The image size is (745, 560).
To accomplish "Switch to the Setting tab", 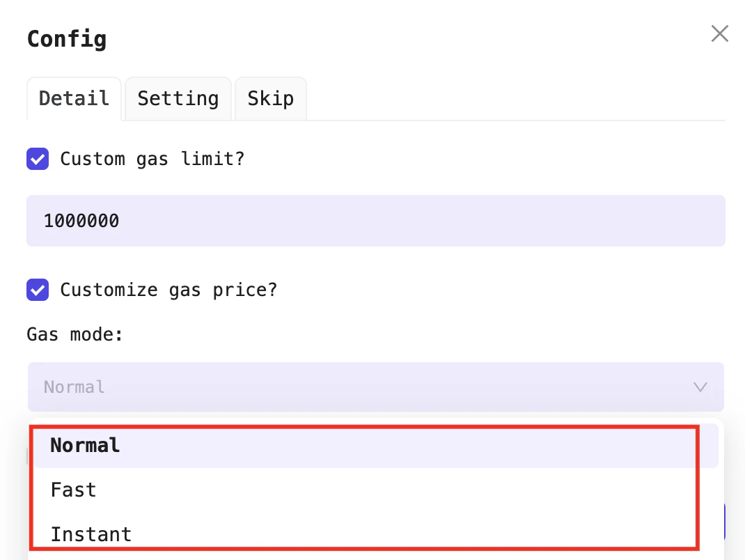I will tap(178, 98).
